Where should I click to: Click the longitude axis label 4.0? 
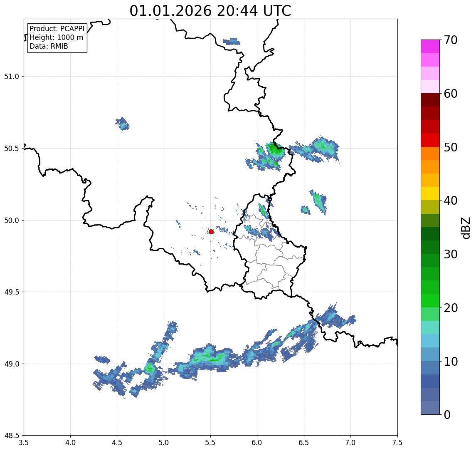[70, 442]
